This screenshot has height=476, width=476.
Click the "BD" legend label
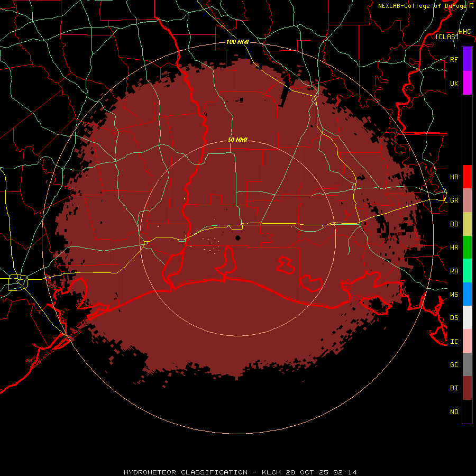pos(454,224)
